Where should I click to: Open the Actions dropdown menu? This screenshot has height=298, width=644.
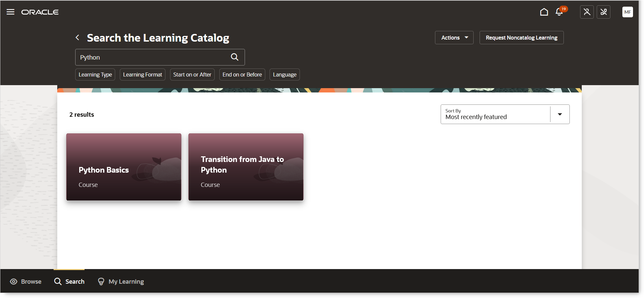pyautogui.click(x=454, y=38)
